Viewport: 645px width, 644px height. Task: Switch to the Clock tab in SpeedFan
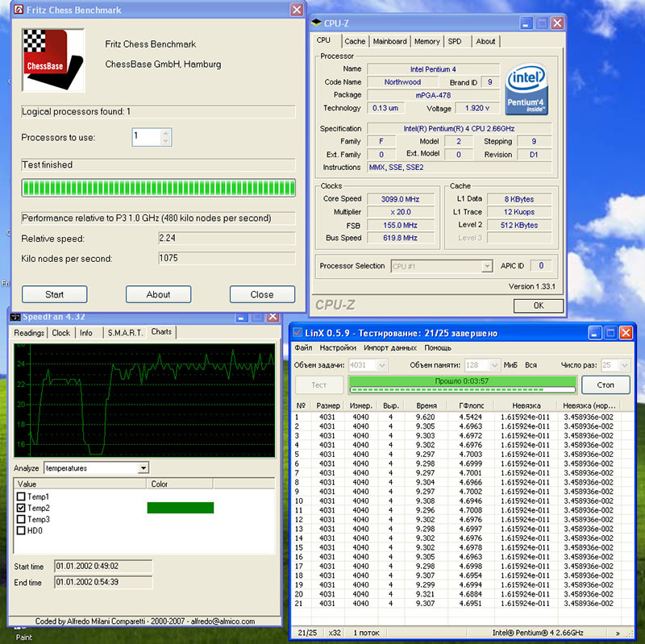pos(61,333)
